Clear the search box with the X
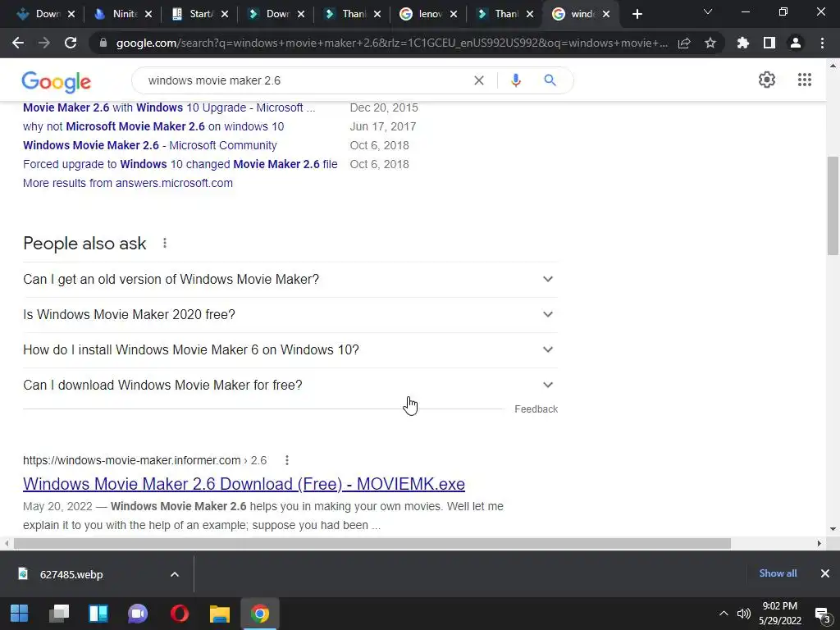The height and width of the screenshot is (630, 840). 479,80
